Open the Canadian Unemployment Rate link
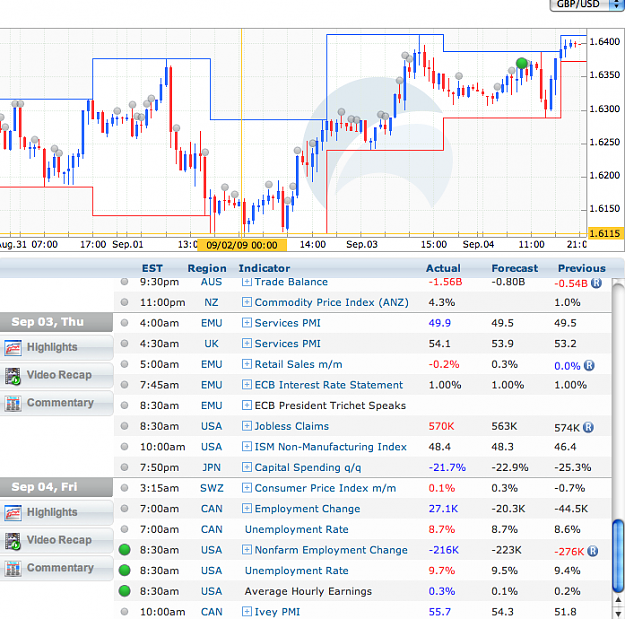 pos(297,529)
